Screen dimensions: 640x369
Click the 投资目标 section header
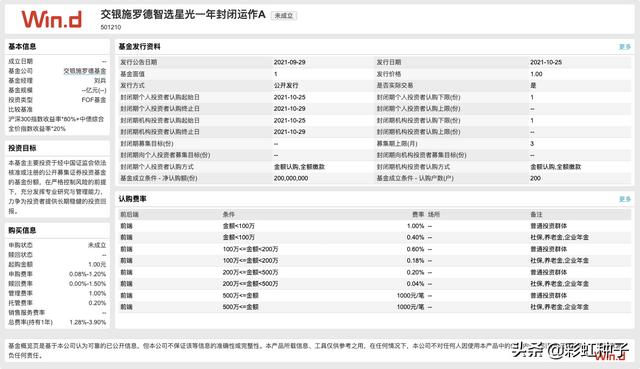[22, 148]
